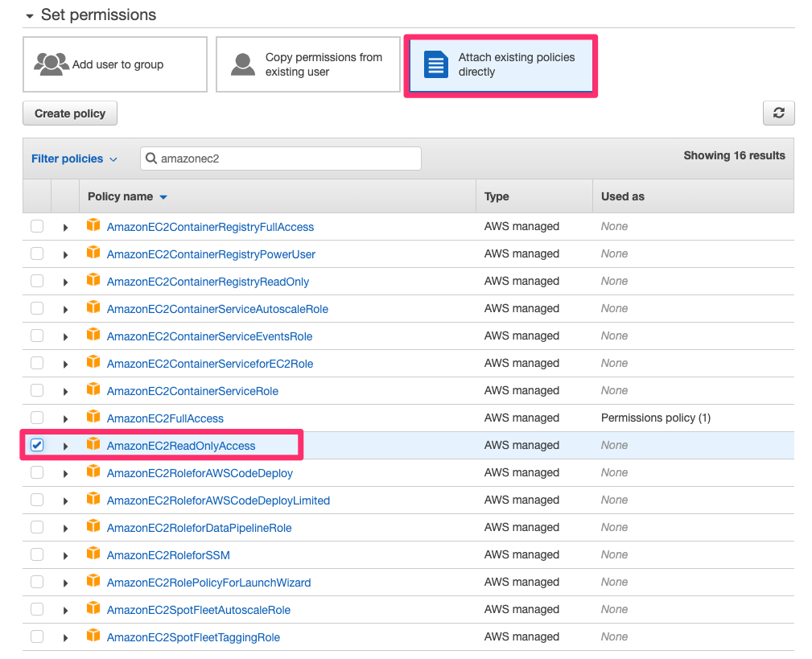Check the AmazonEC2SpotFleetTaggingRole policy
Viewport: 812px width, 659px height.
[x=36, y=636]
